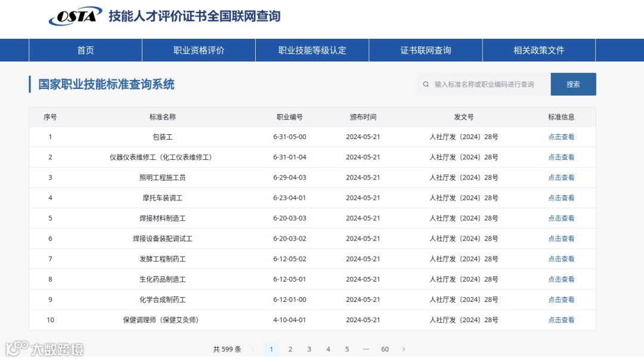Go to page 4

tap(328, 349)
